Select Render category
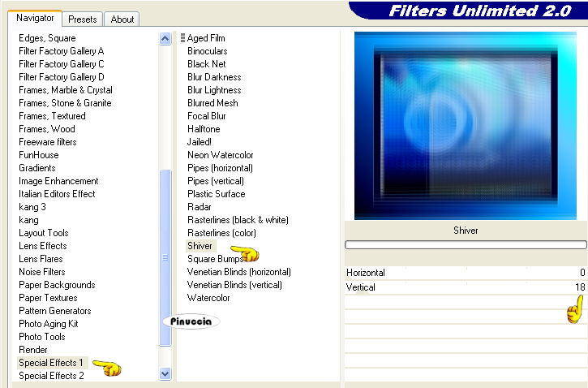 coord(33,350)
